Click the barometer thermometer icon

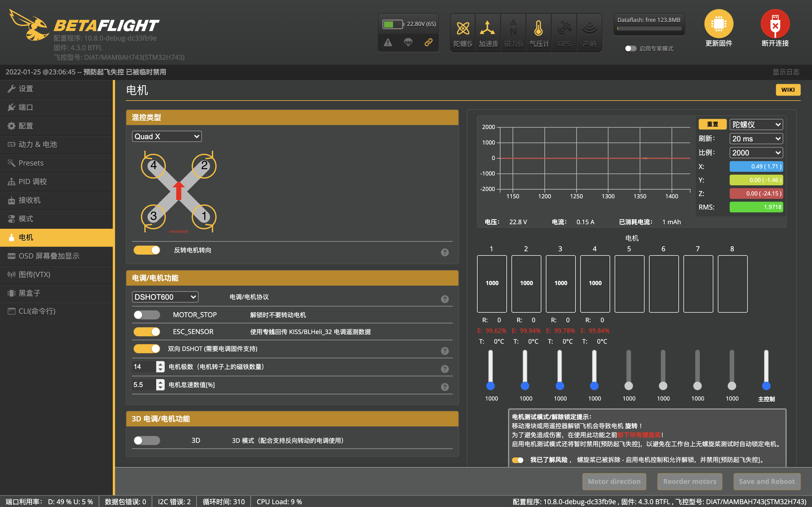pyautogui.click(x=538, y=28)
